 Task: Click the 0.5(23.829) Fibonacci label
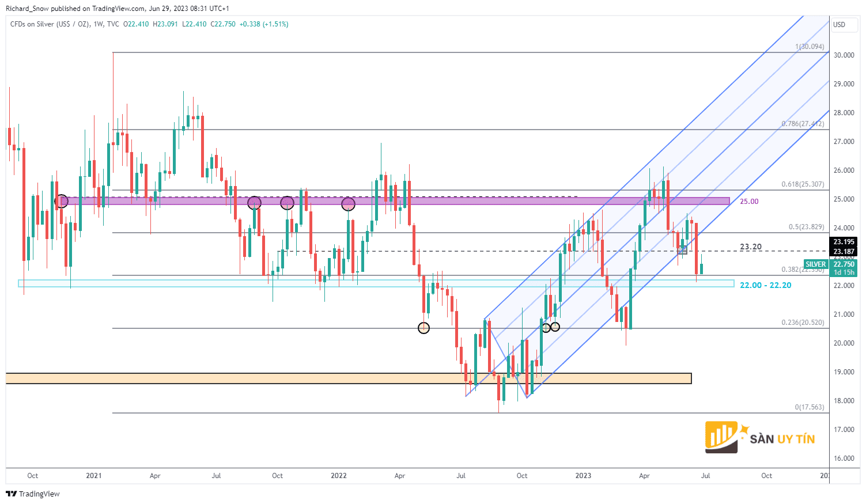tap(806, 227)
